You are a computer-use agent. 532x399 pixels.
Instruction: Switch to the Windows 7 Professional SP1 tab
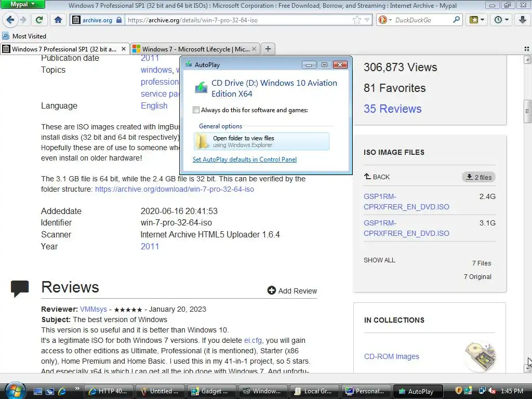65,49
